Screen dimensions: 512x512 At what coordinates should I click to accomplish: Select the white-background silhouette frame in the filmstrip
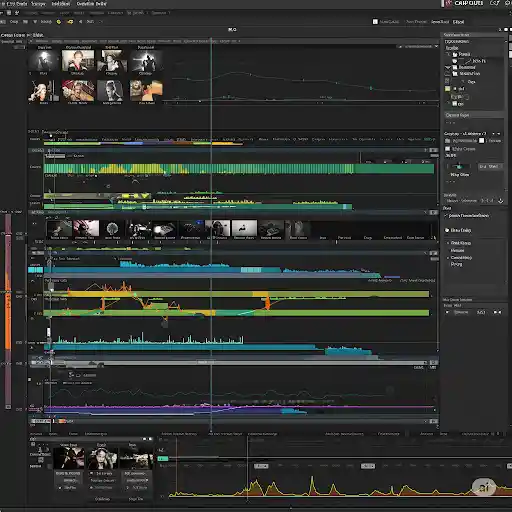pos(244,228)
